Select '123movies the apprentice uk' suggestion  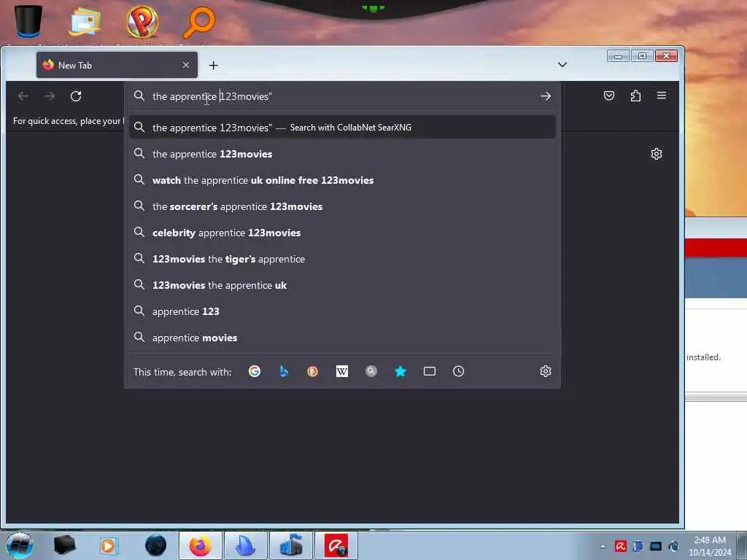click(342, 285)
